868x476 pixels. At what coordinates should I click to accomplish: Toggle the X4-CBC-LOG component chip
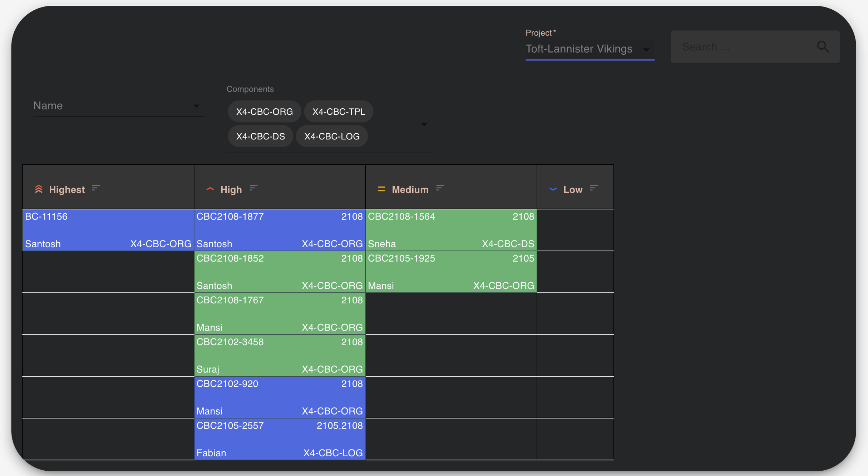pyautogui.click(x=332, y=136)
